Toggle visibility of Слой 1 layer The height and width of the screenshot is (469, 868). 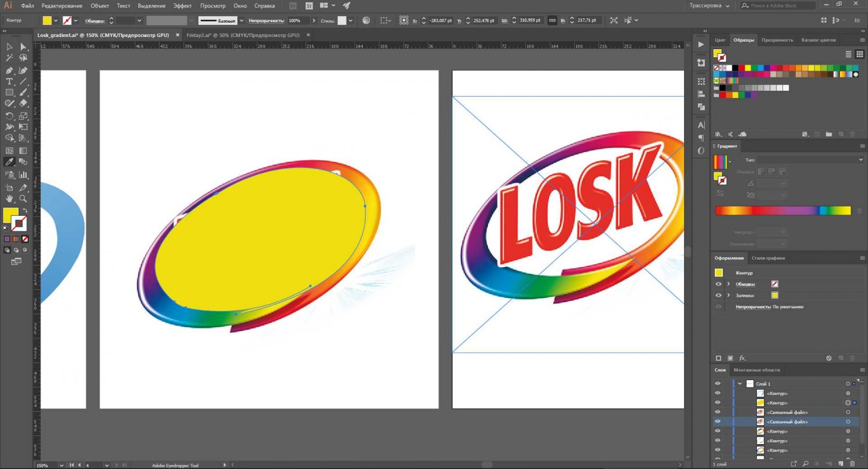tap(718, 383)
